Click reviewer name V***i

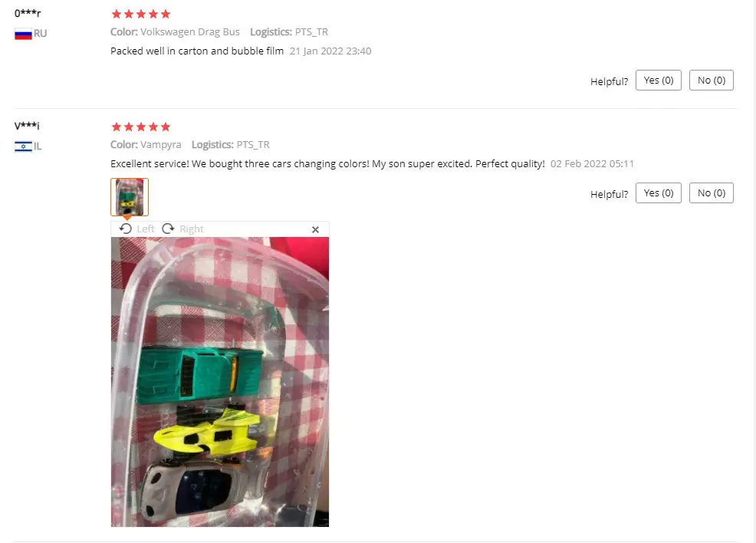pos(27,126)
